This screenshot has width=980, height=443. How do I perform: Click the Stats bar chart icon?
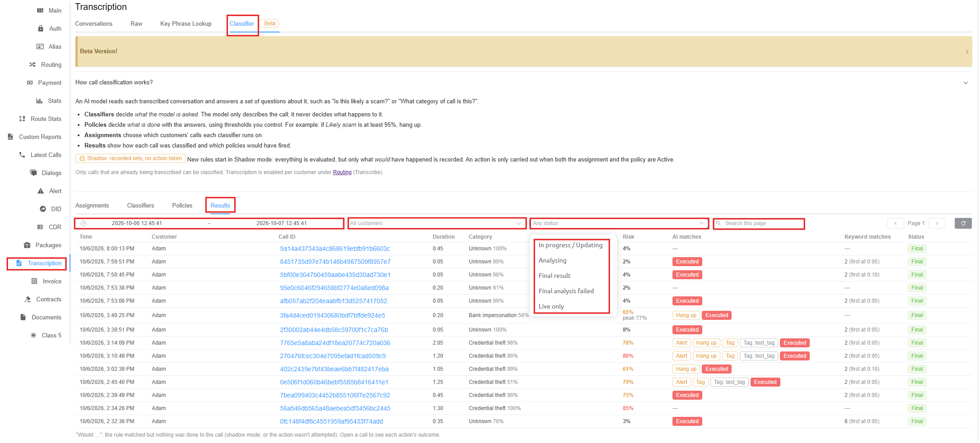39,101
